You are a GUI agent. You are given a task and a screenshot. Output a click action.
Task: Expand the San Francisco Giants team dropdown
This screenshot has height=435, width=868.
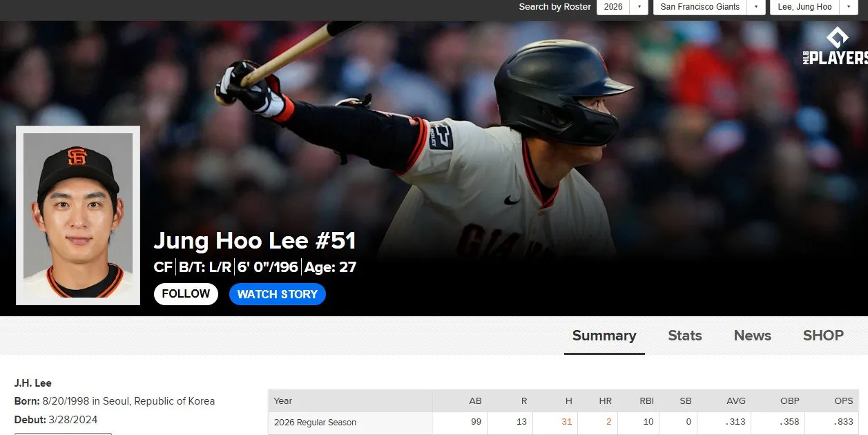[756, 7]
